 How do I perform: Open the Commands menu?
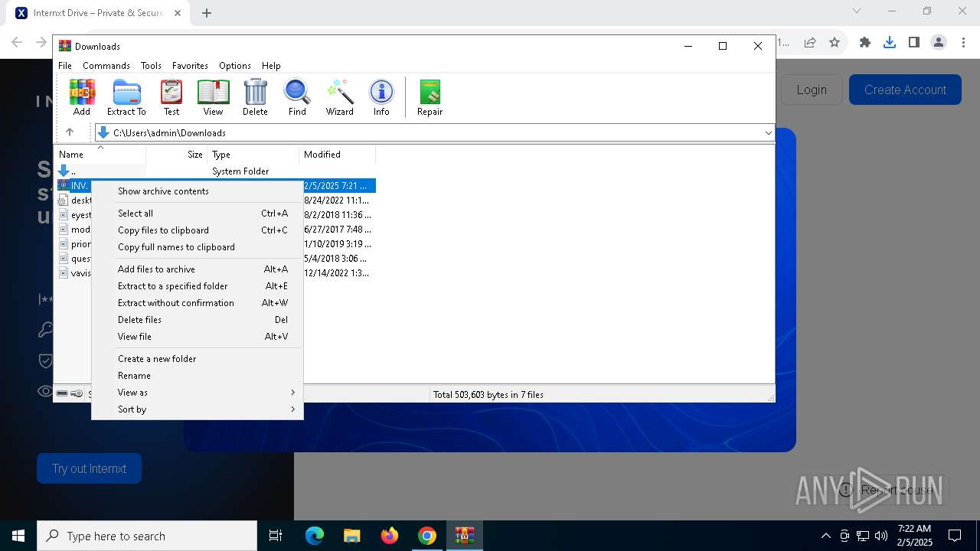(106, 66)
